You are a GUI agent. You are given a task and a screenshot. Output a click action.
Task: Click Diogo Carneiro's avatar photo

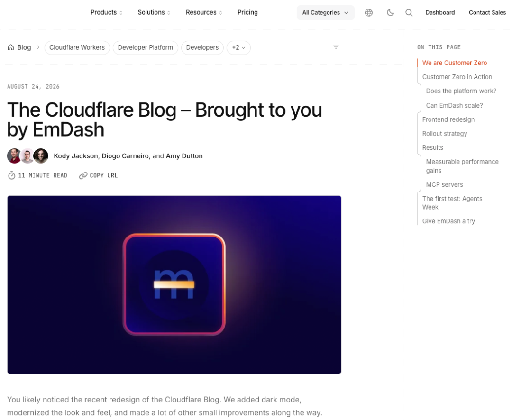point(27,156)
